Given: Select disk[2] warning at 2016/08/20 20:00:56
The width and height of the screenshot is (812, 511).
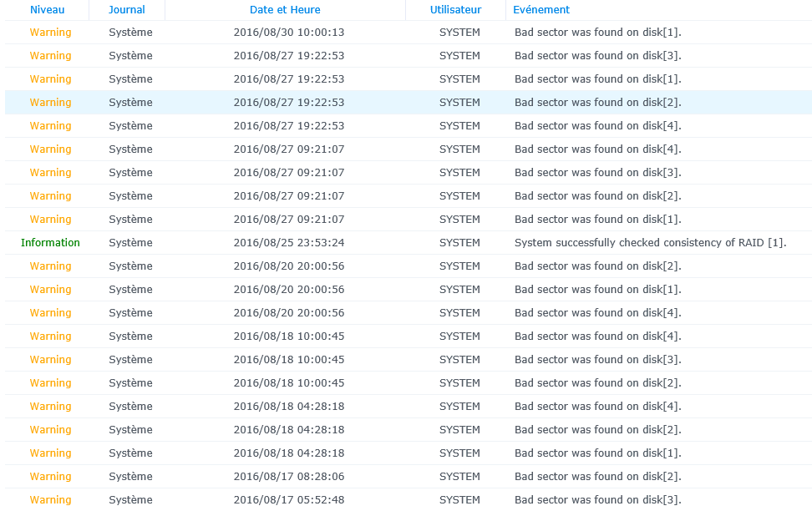Looking at the screenshot, I should coord(409,266).
